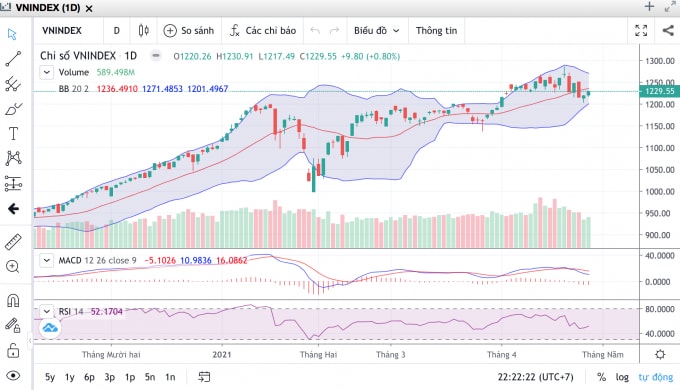Screen dimensions: 680x390
Task: Open the ruler measure tool
Action: click(13, 242)
